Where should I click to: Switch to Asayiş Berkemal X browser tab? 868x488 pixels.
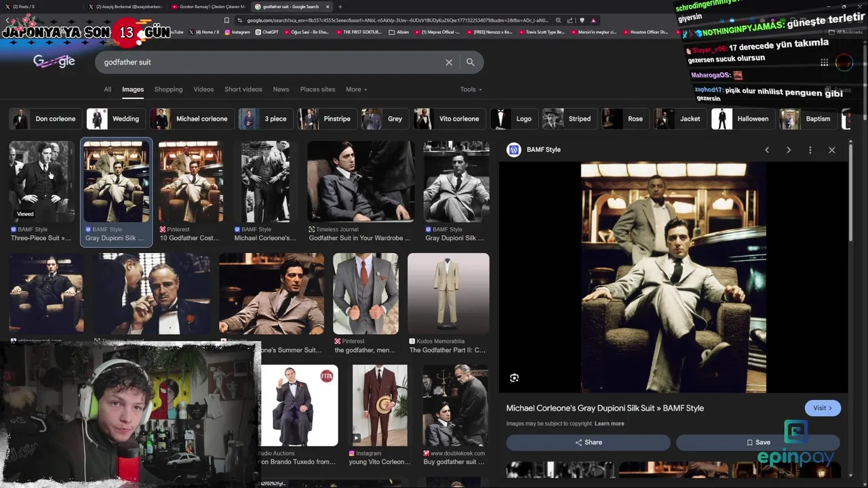(125, 7)
